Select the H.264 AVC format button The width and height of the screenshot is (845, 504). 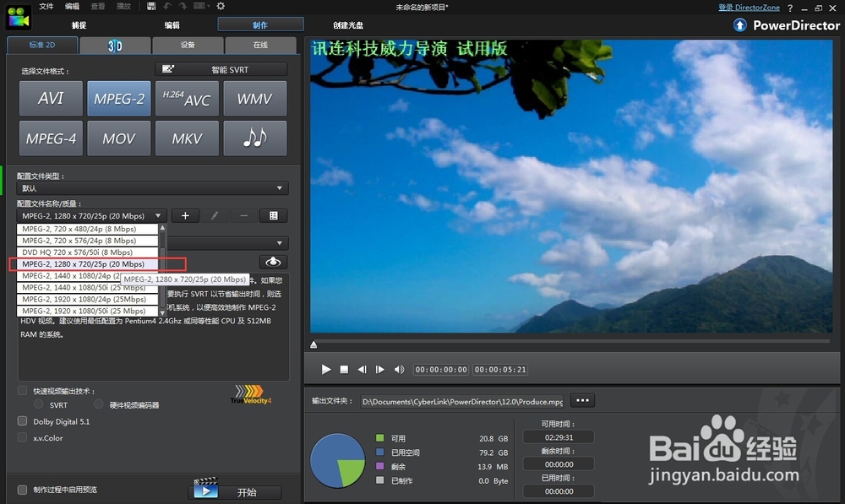tap(187, 99)
